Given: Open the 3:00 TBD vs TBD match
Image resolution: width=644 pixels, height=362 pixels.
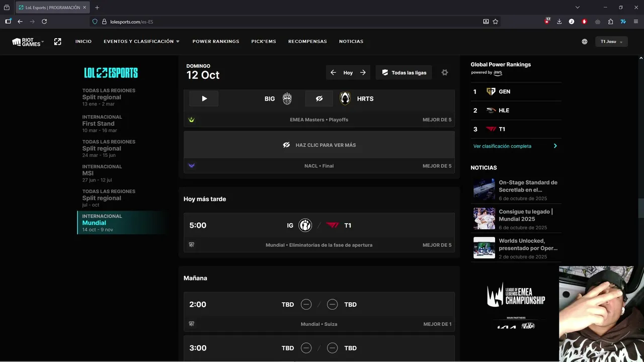Looking at the screenshot, I should click(x=319, y=348).
